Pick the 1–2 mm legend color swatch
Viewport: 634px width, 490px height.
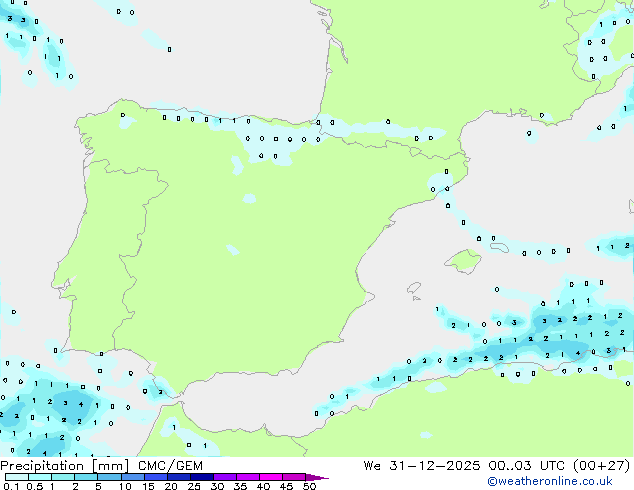(63, 477)
